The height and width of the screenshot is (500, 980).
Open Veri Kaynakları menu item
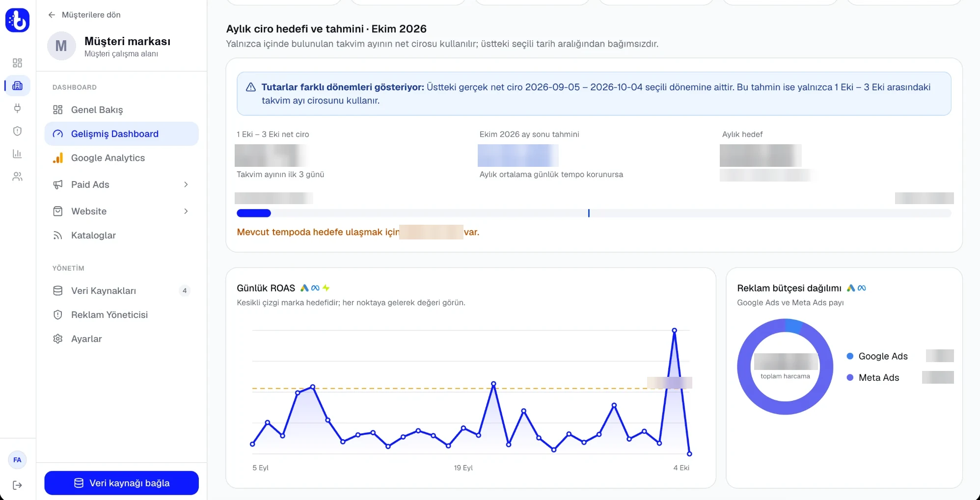point(121,290)
